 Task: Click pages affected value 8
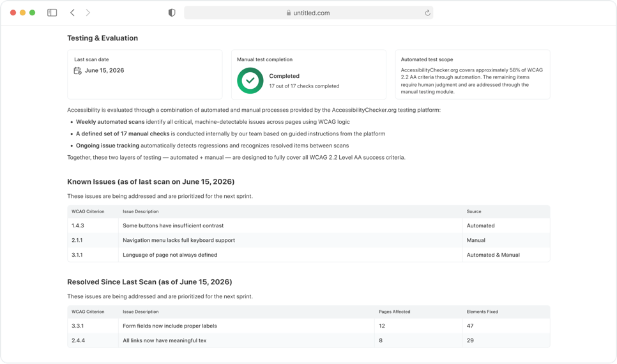[381, 340]
